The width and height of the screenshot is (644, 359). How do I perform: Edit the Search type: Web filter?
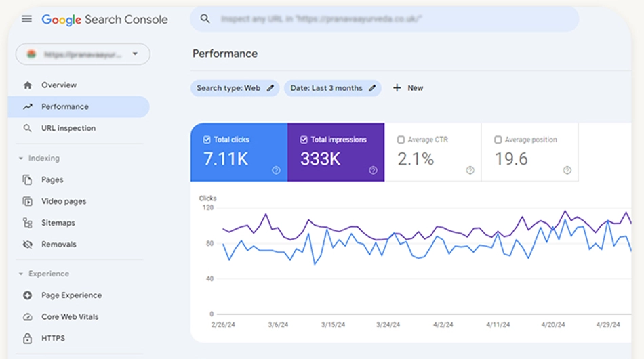point(235,88)
